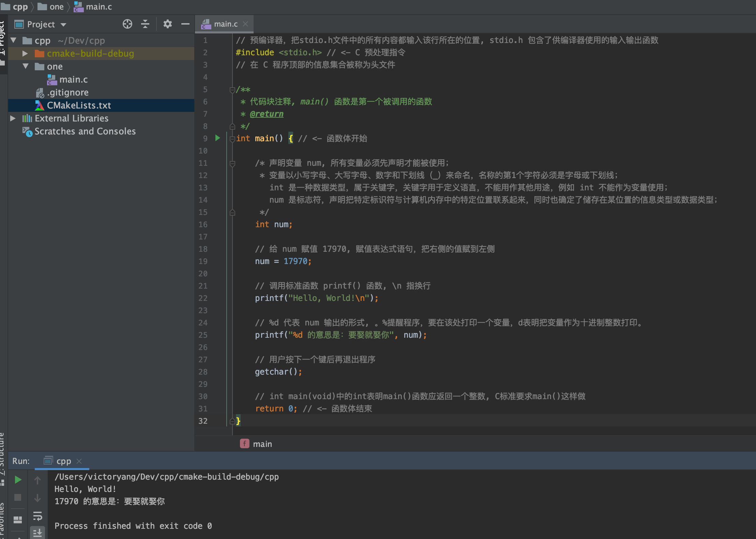The height and width of the screenshot is (539, 756).
Task: Open main.c in the project tree
Action: point(73,79)
